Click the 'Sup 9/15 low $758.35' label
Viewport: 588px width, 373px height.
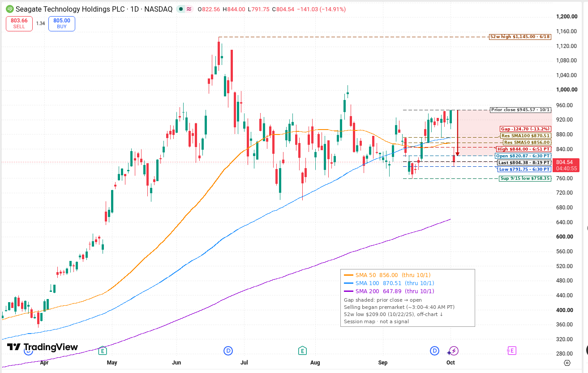525,178
